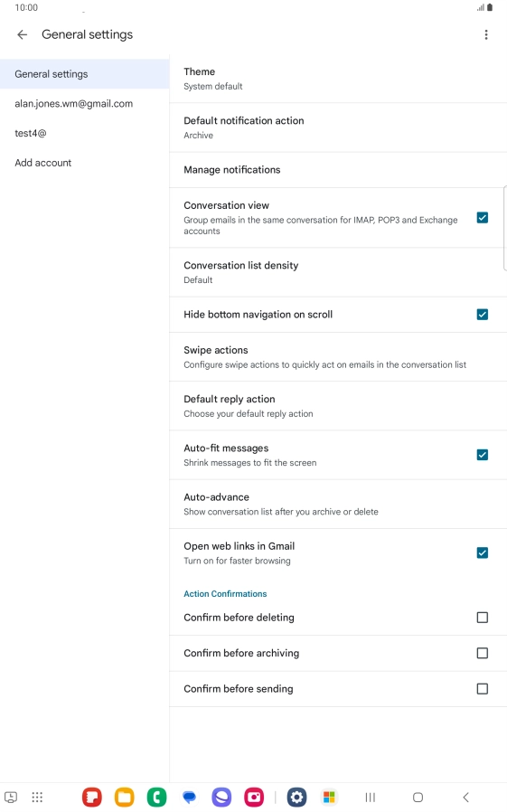The width and height of the screenshot is (507, 812).
Task: Uncheck the Conversation view checkbox
Action: [x=483, y=218]
